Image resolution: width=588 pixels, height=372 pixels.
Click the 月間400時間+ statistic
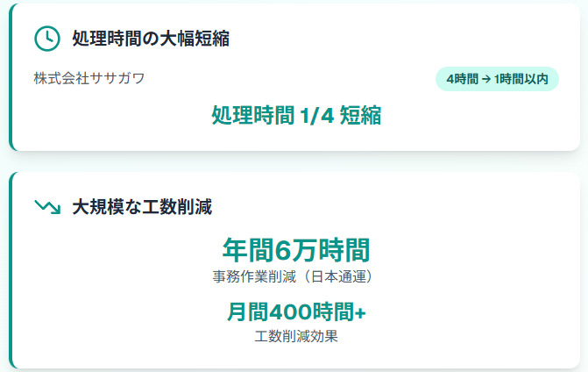click(296, 311)
